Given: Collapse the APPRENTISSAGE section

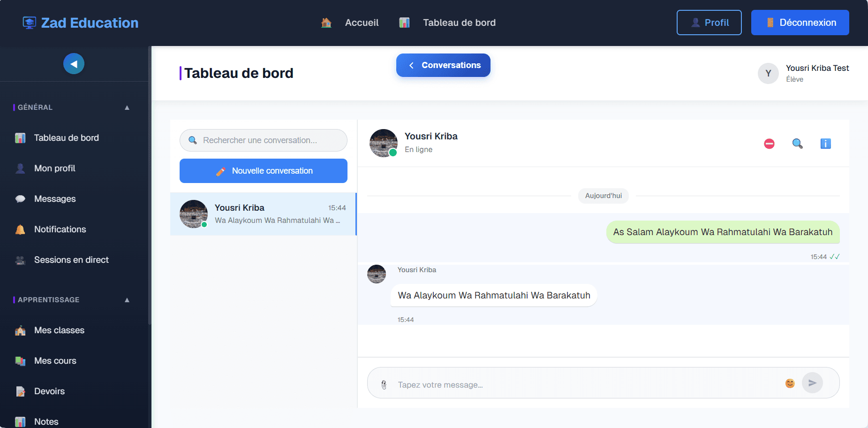Looking at the screenshot, I should 127,300.
